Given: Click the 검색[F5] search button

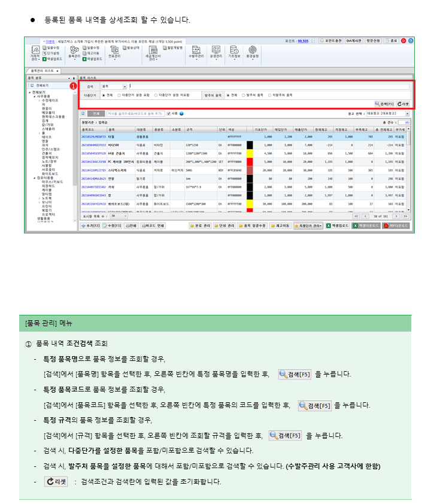Looking at the screenshot, I should [x=384, y=104].
